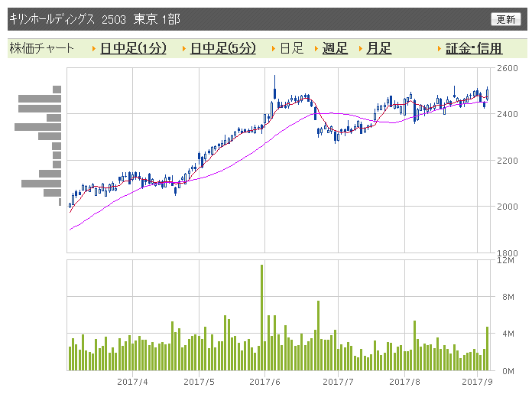This screenshot has height=404, width=532.
Task: Click the tallest volume bar near 2017/6
Action: pos(261,318)
